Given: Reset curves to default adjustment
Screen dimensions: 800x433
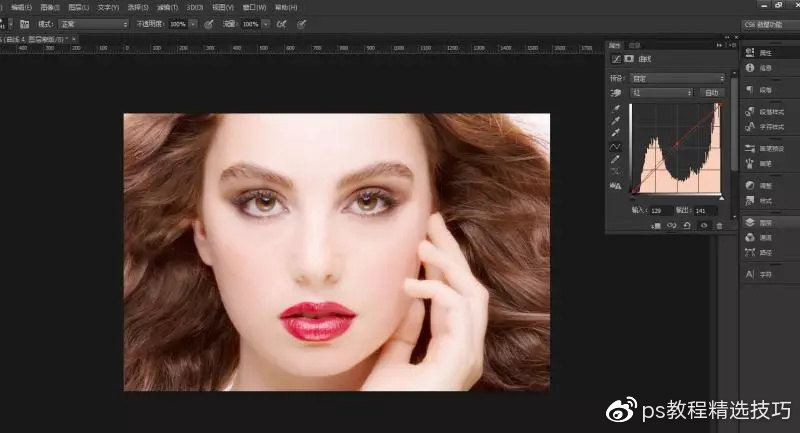Looking at the screenshot, I should click(687, 226).
